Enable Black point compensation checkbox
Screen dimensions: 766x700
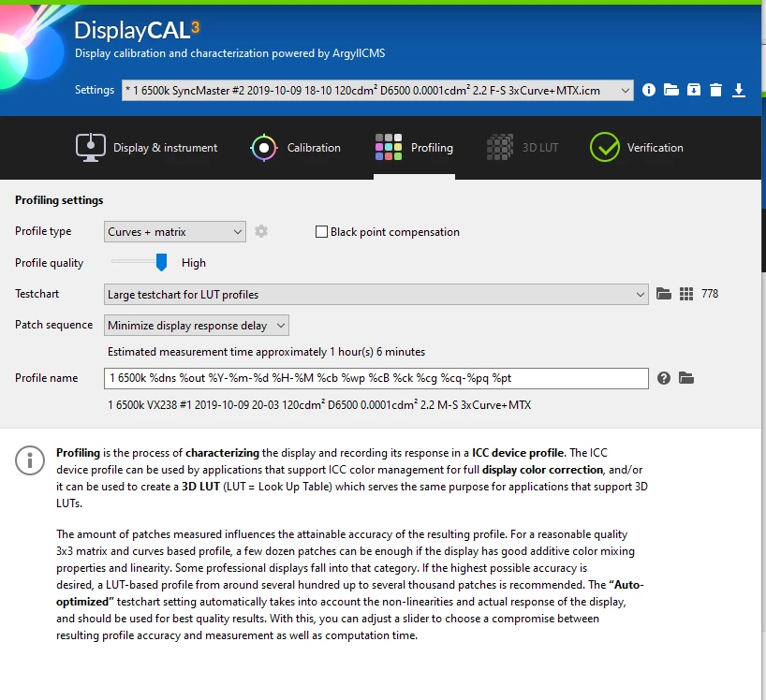coord(321,231)
